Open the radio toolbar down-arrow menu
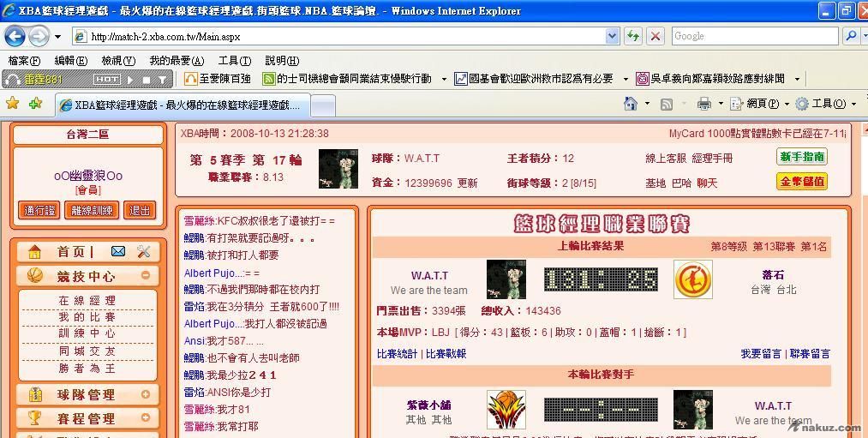Viewport: 868px width, 438px height. pyautogui.click(x=162, y=80)
